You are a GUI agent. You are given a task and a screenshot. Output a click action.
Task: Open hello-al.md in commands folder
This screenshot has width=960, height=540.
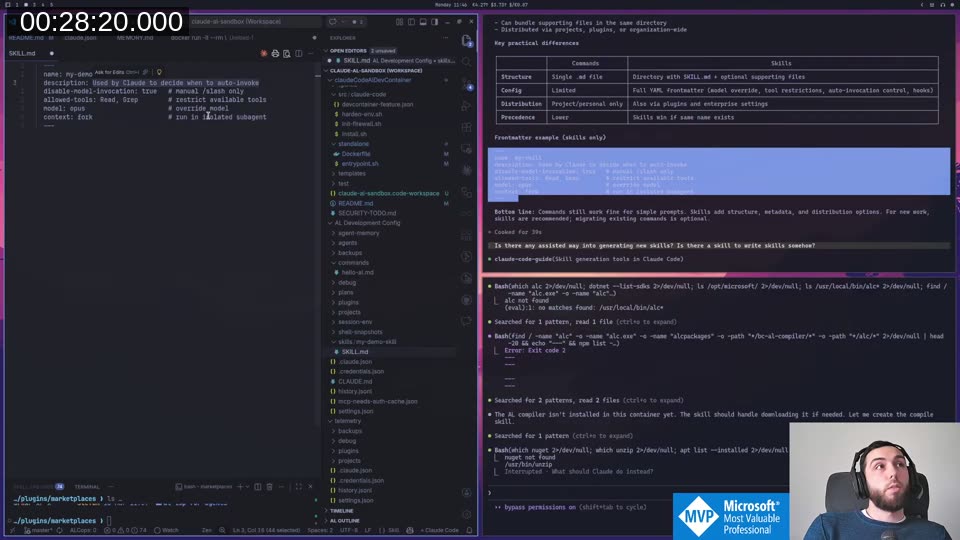click(358, 272)
